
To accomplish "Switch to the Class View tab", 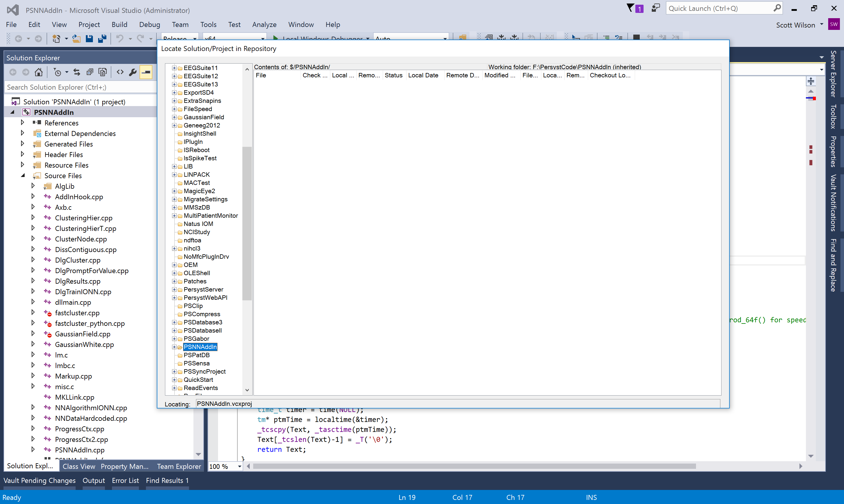I will (x=79, y=466).
